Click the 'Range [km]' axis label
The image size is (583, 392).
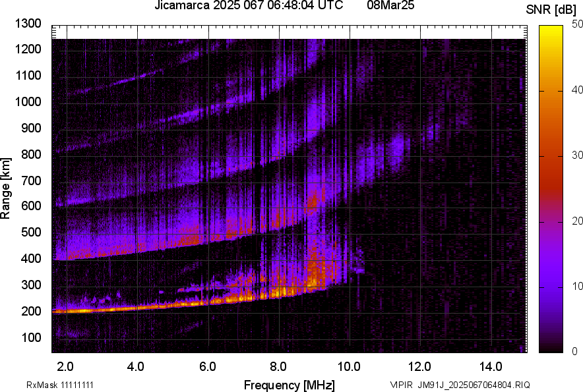click(x=5, y=188)
